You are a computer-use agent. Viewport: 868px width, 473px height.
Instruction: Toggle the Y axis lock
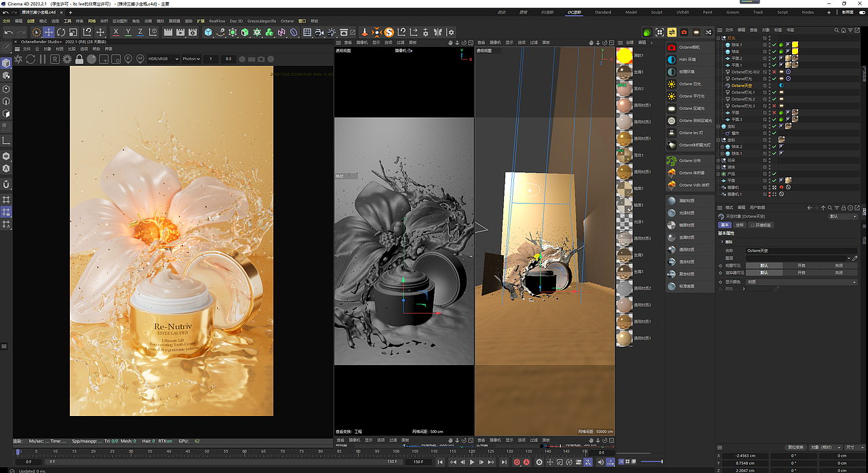128,32
